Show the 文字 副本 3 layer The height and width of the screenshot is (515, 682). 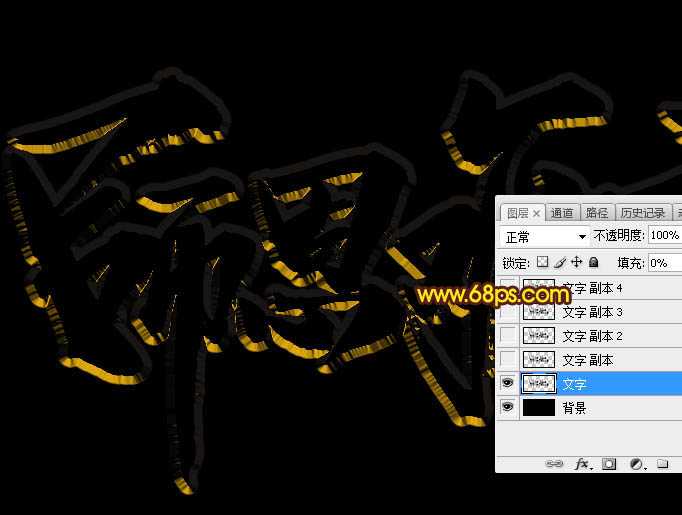coord(508,311)
